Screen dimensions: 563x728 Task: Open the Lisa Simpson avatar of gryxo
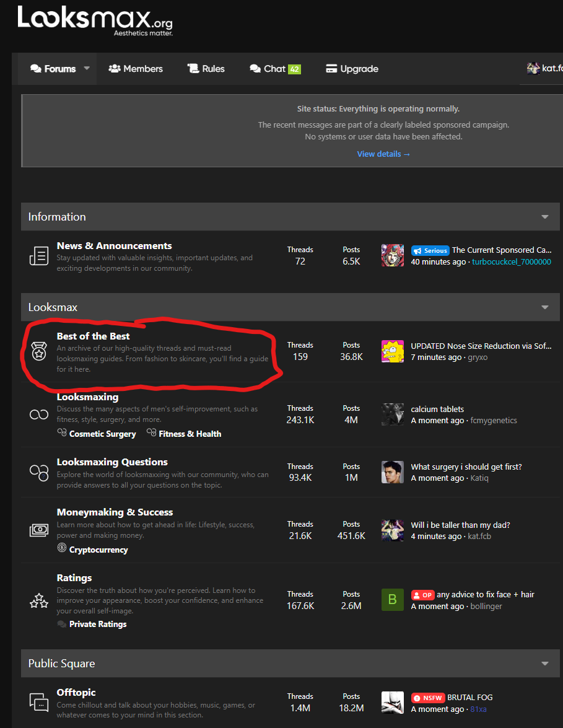coord(393,351)
